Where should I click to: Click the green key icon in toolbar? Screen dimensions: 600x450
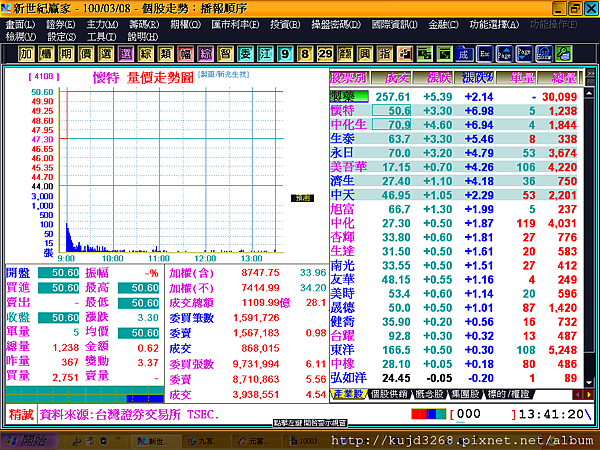click(564, 54)
